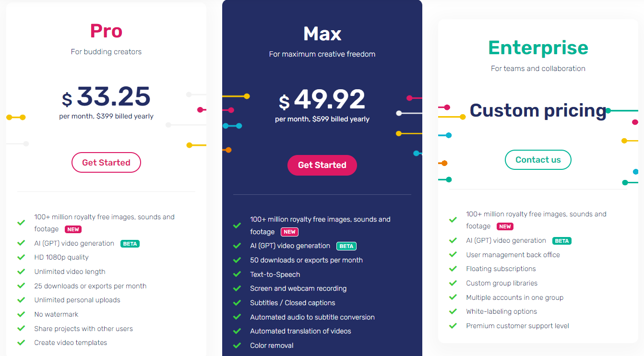The height and width of the screenshot is (356, 644).
Task: Click the NEW badge in the Pro feature list
Action: 73,229
